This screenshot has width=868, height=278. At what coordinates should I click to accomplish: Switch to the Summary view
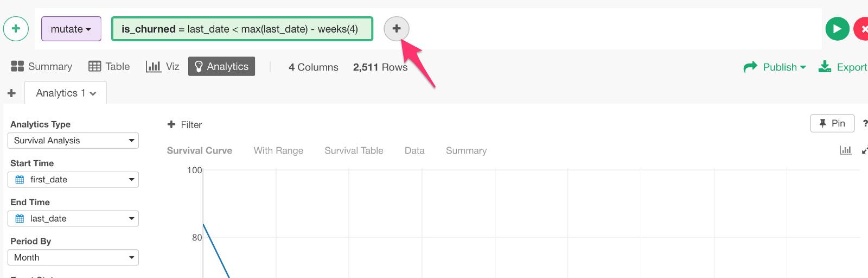pos(42,67)
